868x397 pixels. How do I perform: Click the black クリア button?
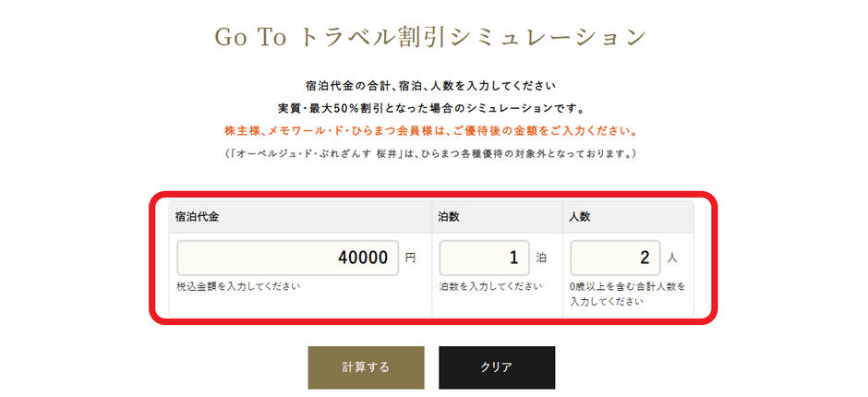[496, 367]
